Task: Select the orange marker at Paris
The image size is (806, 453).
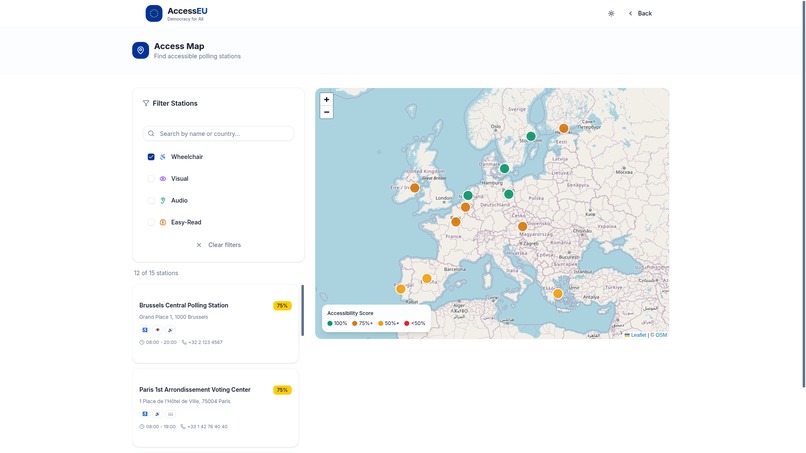Action: coord(456,222)
